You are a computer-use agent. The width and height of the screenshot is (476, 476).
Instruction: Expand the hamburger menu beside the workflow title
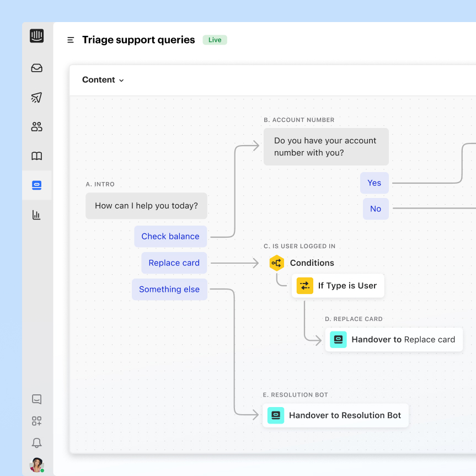pyautogui.click(x=71, y=40)
